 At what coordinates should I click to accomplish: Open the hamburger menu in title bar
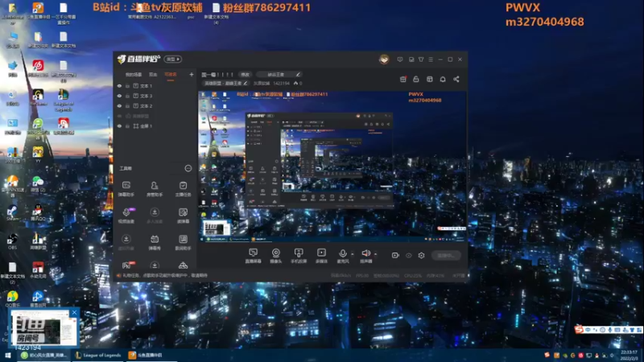(431, 60)
